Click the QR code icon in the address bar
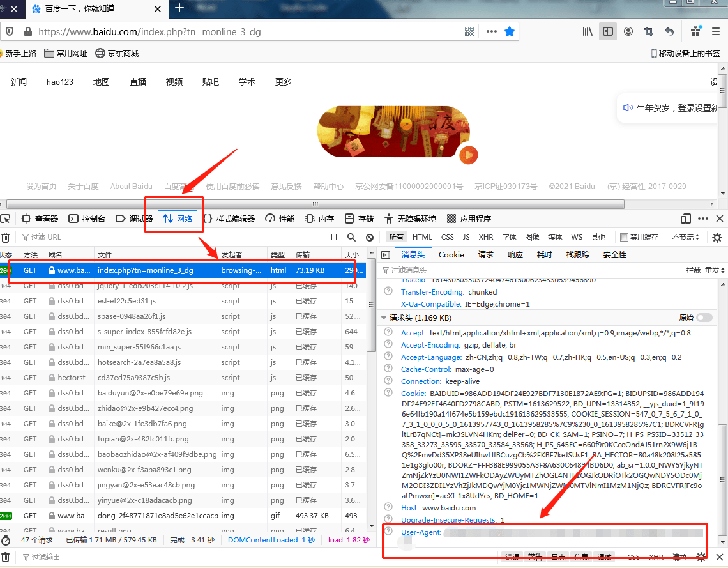This screenshot has height=568, width=728. pyautogui.click(x=469, y=31)
